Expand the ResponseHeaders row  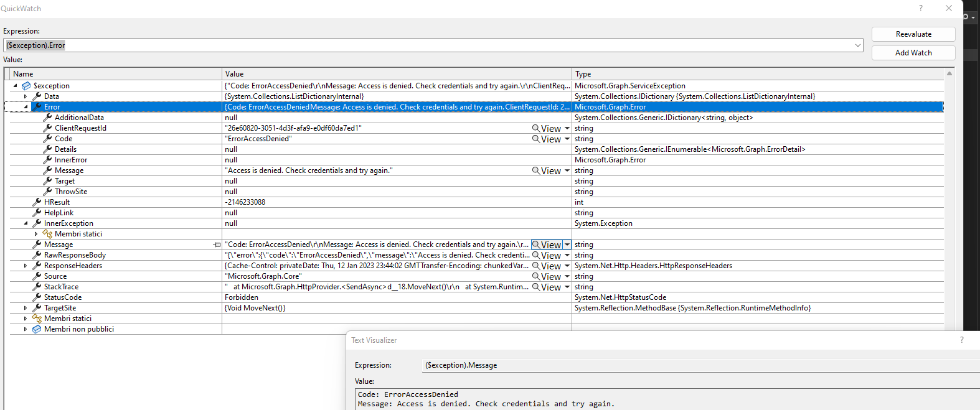click(26, 266)
